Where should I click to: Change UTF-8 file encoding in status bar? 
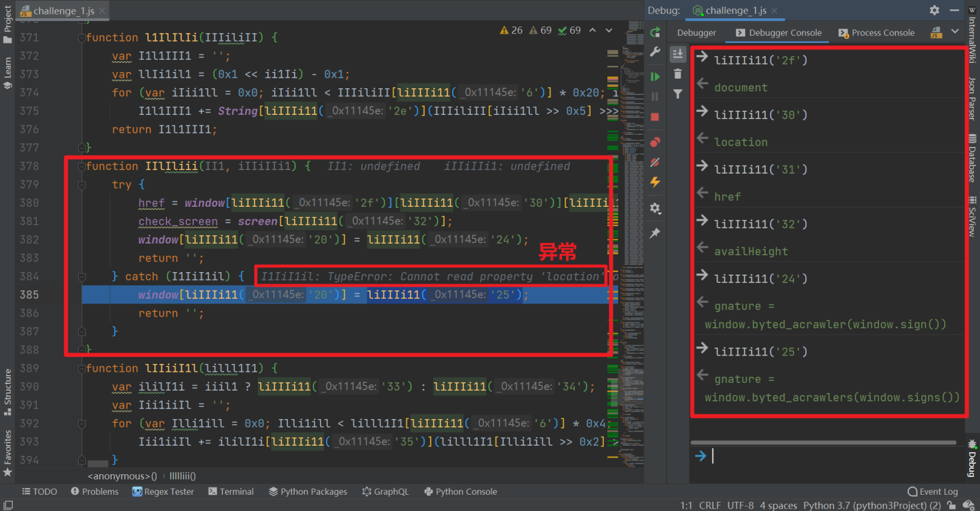coord(740,506)
